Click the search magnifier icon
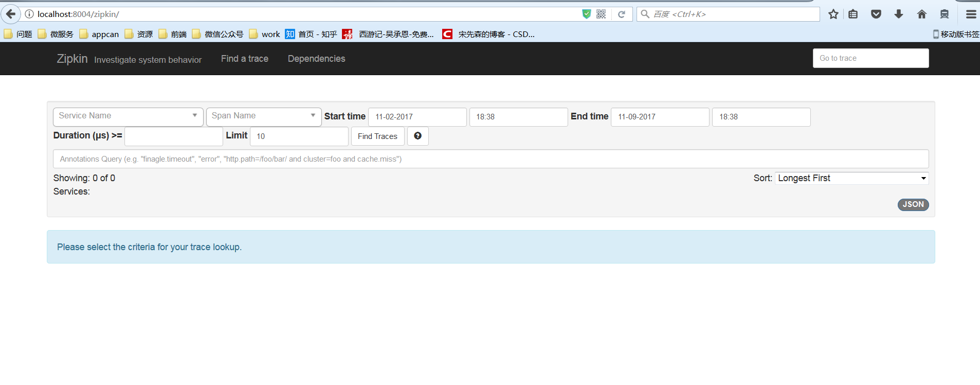Viewport: 980px width, 385px height. click(645, 14)
